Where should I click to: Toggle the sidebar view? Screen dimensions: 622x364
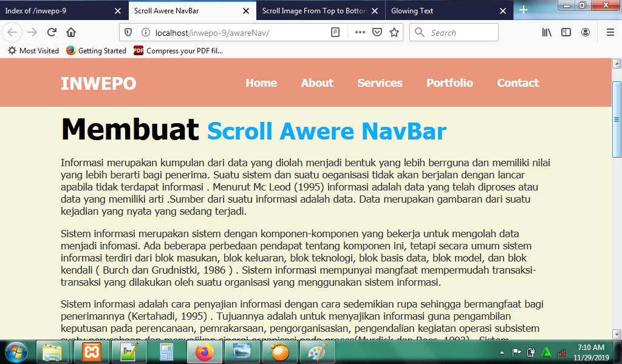tap(566, 32)
